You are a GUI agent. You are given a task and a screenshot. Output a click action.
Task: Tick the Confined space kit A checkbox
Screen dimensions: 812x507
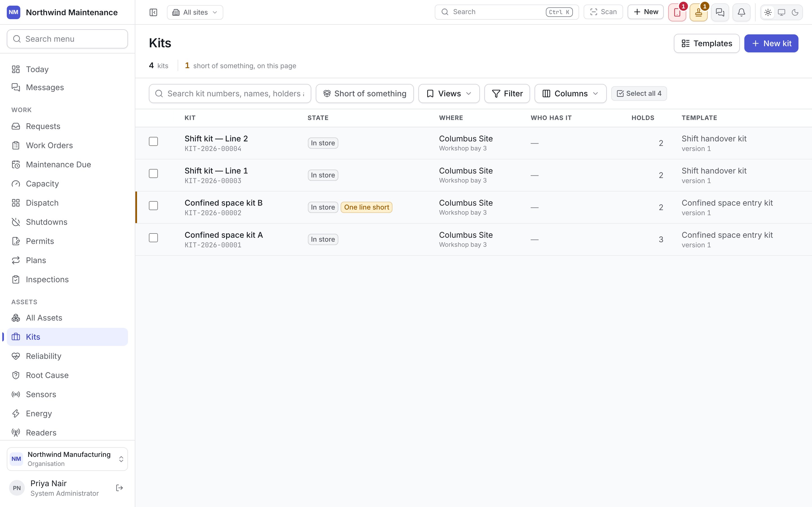point(153,238)
